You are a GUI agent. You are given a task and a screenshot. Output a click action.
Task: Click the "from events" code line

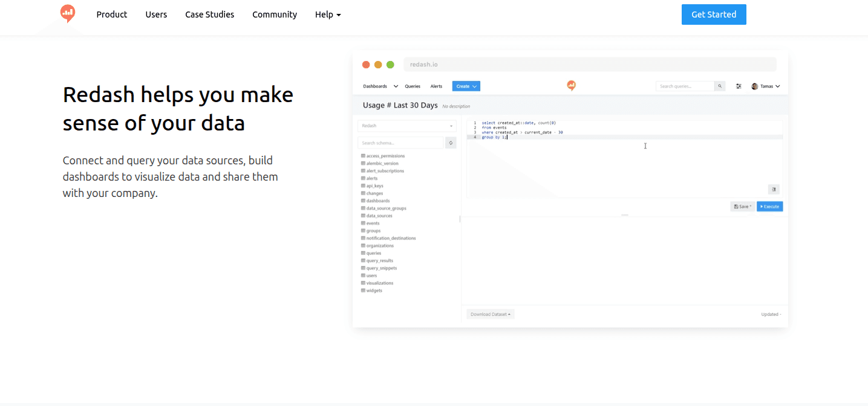point(494,127)
